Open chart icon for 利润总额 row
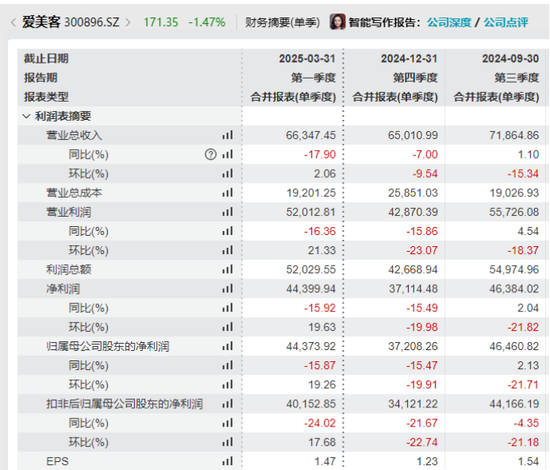 [227, 269]
